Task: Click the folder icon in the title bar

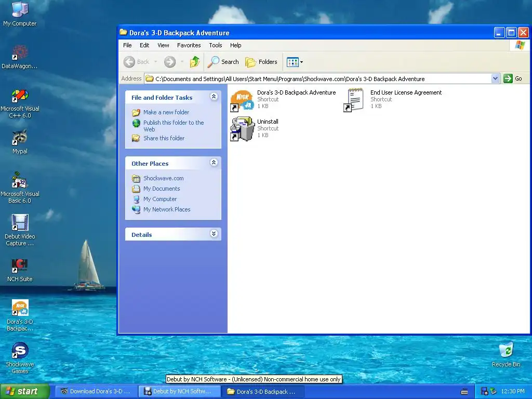Action: click(123, 32)
